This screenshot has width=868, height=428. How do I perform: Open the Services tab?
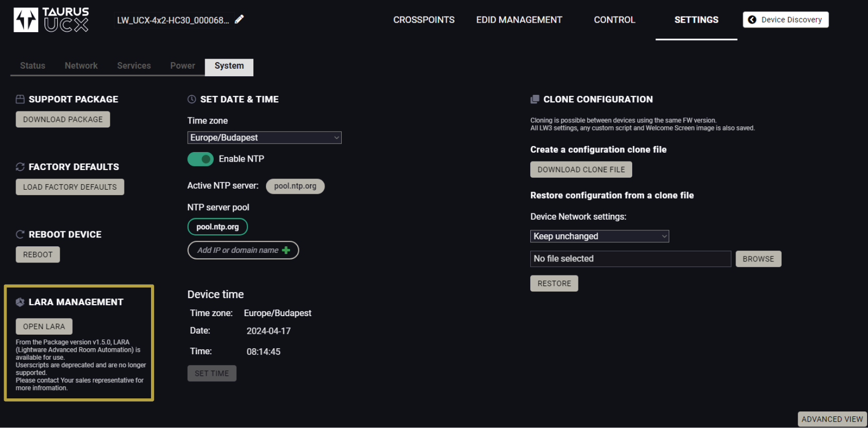coord(134,66)
